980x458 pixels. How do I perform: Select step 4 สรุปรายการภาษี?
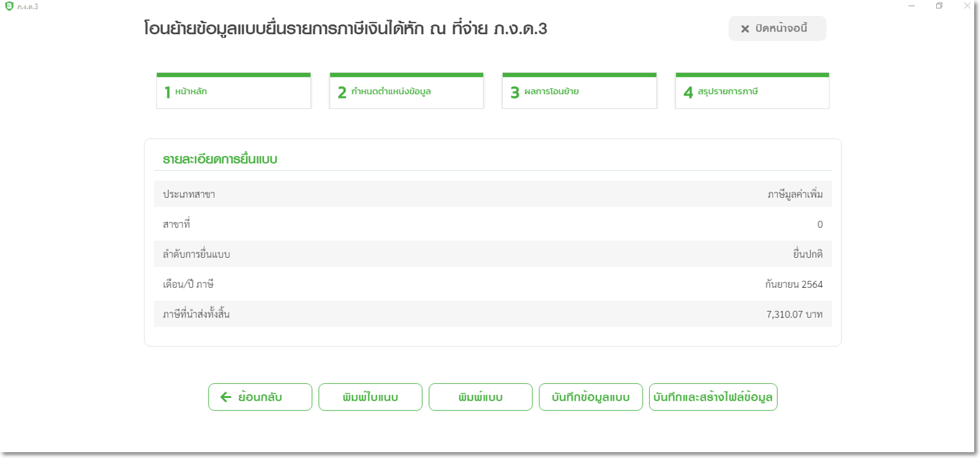tap(752, 91)
